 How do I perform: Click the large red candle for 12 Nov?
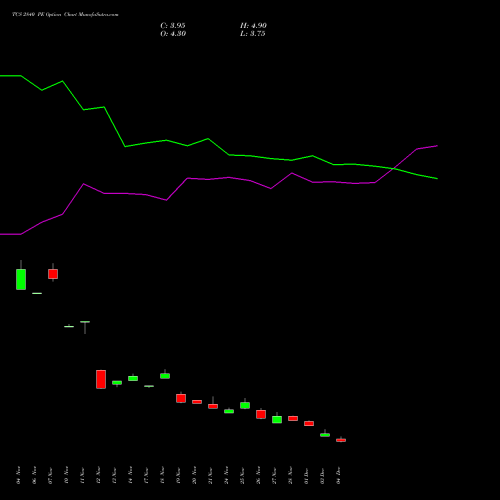(x=101, y=379)
